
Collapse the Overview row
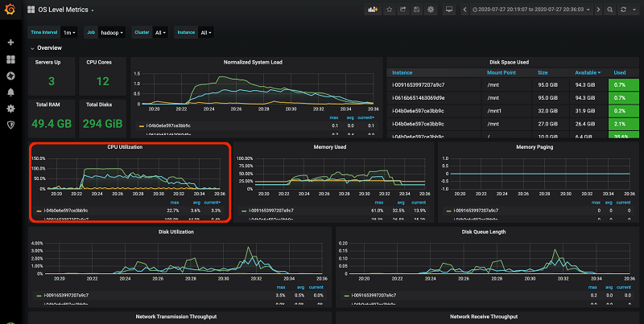[47, 48]
